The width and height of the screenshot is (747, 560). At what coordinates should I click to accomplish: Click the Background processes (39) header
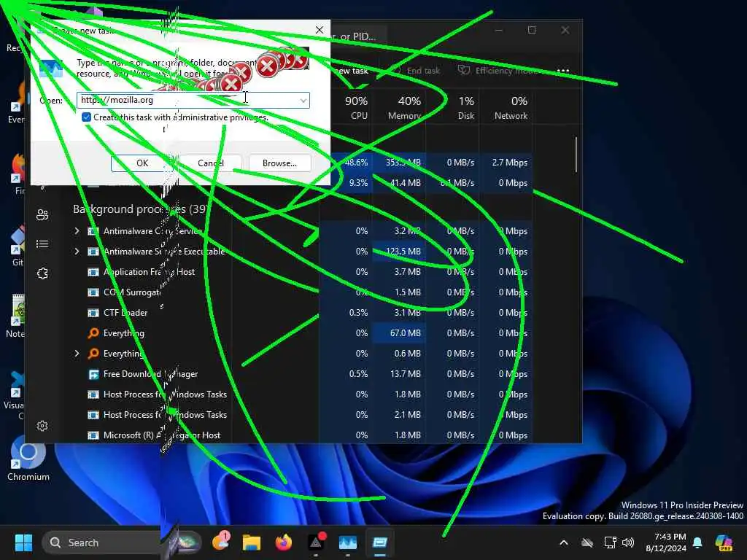[x=139, y=209]
